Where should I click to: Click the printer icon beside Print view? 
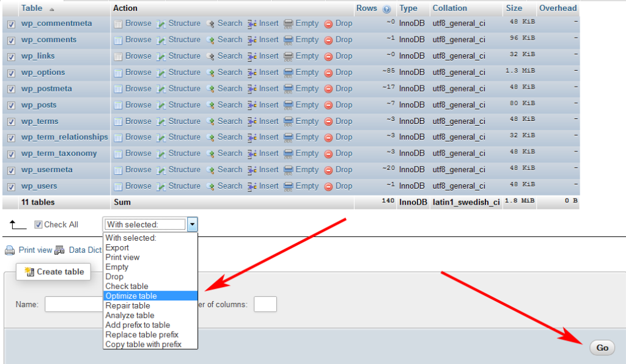tap(10, 250)
